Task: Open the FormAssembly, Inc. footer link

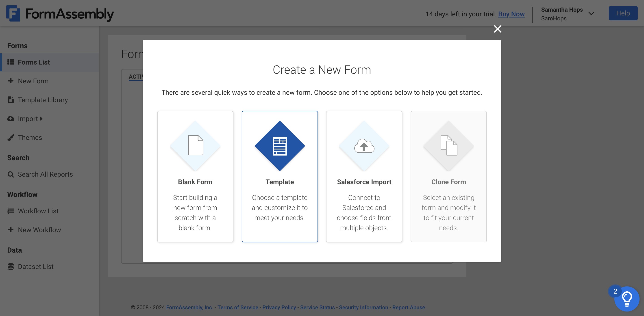Action: tap(189, 307)
